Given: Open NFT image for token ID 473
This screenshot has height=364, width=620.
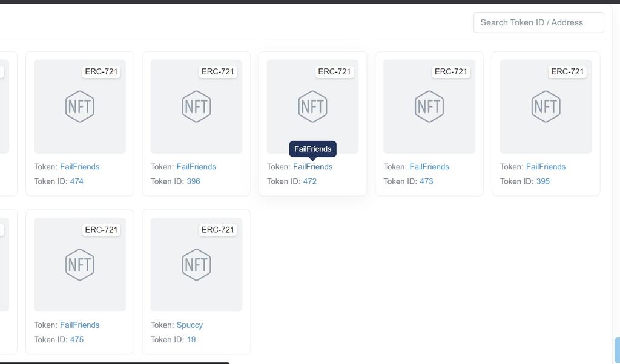Looking at the screenshot, I should (429, 106).
